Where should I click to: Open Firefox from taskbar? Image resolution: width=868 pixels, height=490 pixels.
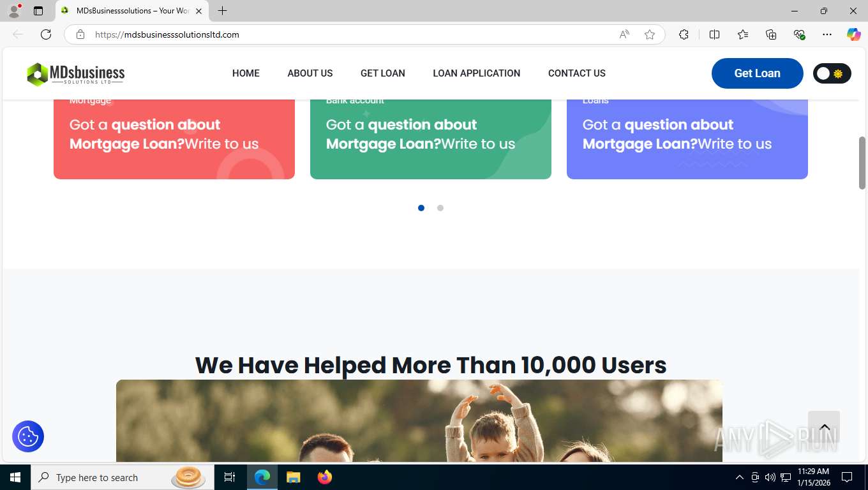325,477
